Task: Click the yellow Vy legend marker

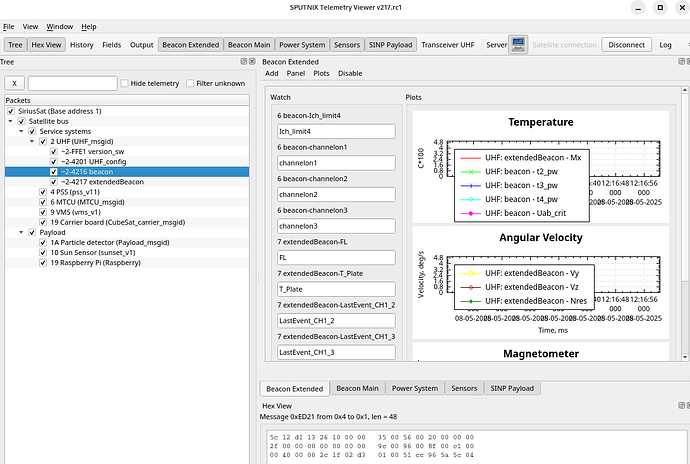Action: coord(471,273)
